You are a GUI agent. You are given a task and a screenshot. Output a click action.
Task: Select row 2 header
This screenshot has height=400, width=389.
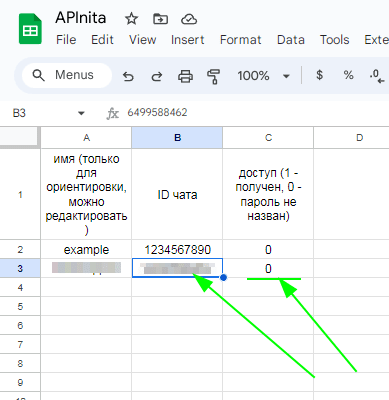[x=20, y=249]
